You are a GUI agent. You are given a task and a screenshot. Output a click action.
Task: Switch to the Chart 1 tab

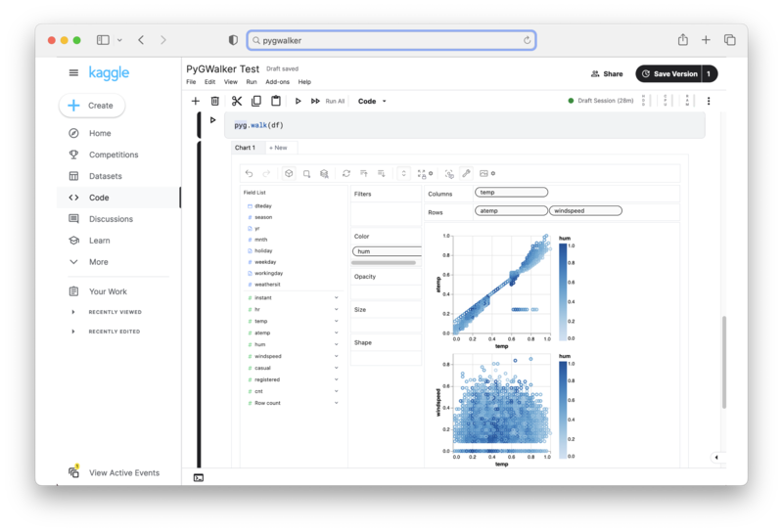245,148
